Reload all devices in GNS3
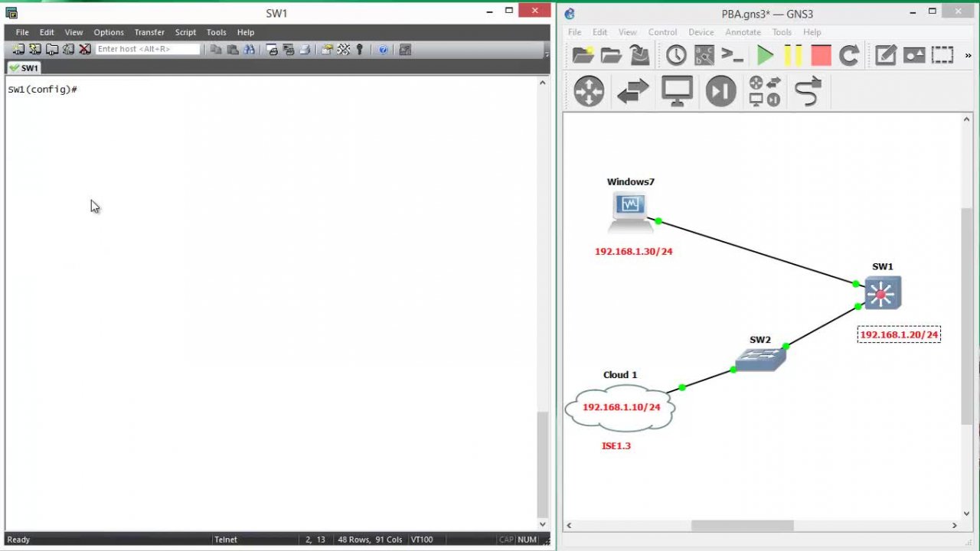Viewport: 980px width, 551px height. pyautogui.click(x=848, y=55)
